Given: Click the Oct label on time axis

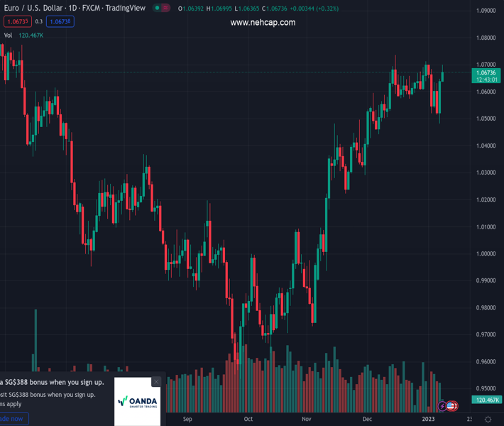Looking at the screenshot, I should tap(248, 419).
